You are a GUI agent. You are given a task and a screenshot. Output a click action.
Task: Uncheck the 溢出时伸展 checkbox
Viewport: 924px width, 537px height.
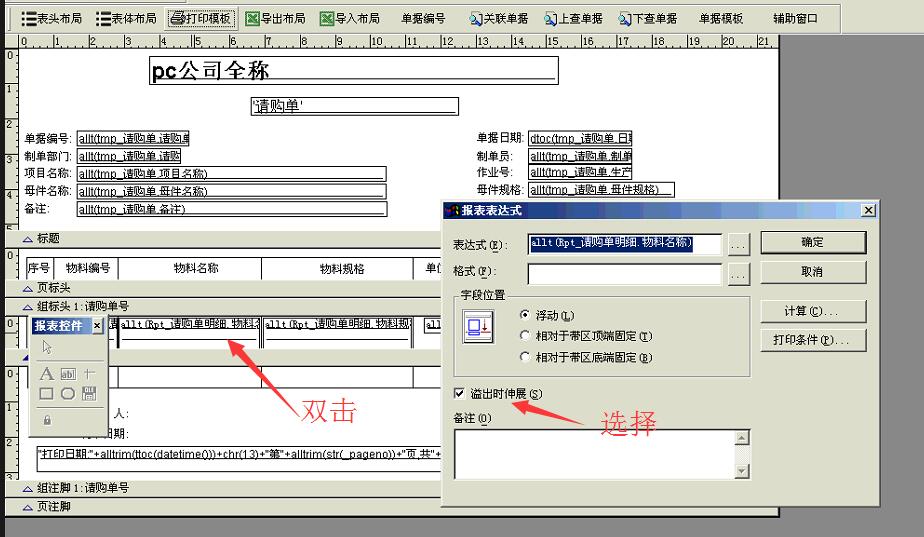pyautogui.click(x=460, y=393)
